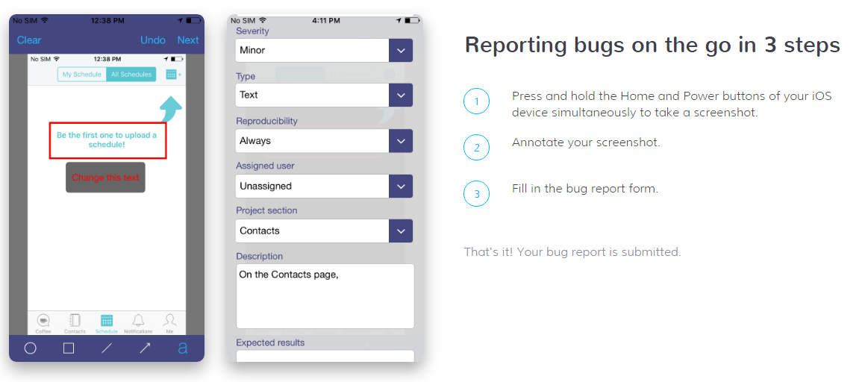Tap the Coffee tab icon
Image resolution: width=868 pixels, height=382 pixels.
click(43, 322)
